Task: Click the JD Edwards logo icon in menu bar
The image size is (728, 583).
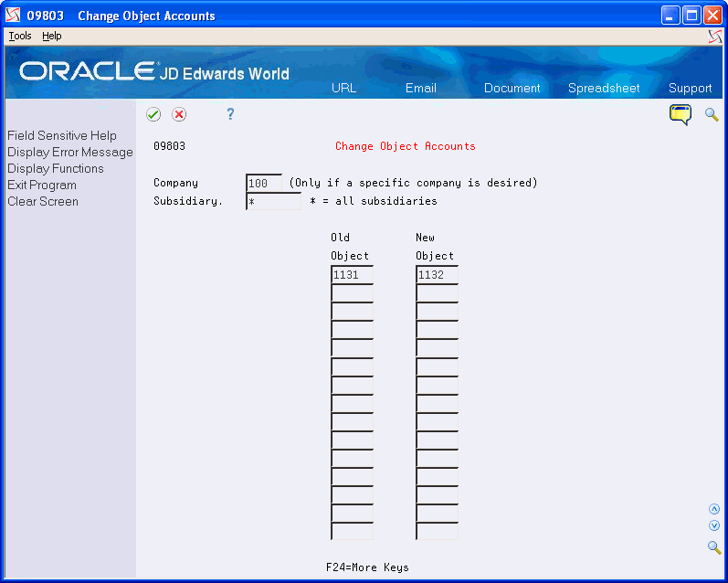Action: pos(715,37)
